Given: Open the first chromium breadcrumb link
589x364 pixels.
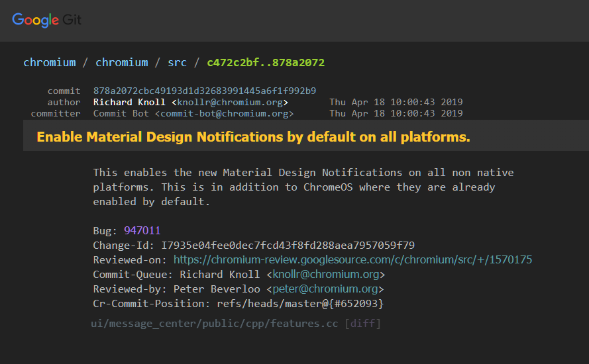Looking at the screenshot, I should pyautogui.click(x=50, y=62).
